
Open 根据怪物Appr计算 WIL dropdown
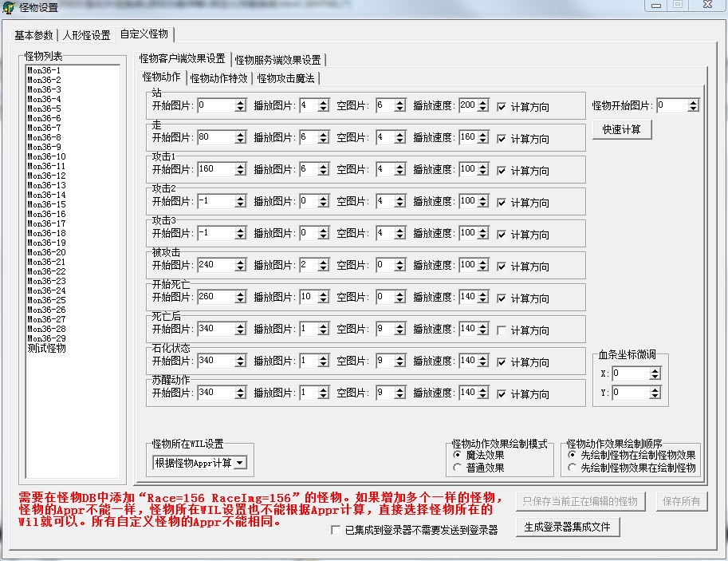click(239, 463)
